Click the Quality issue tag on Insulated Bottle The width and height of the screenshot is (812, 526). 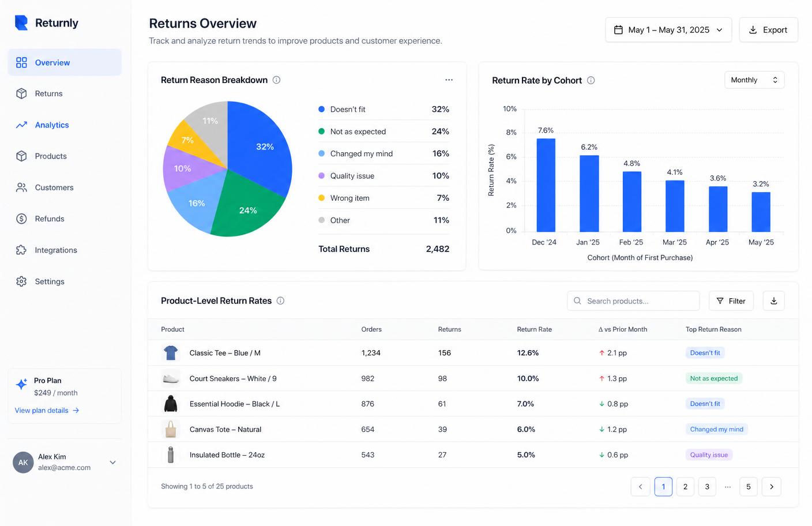tap(709, 454)
